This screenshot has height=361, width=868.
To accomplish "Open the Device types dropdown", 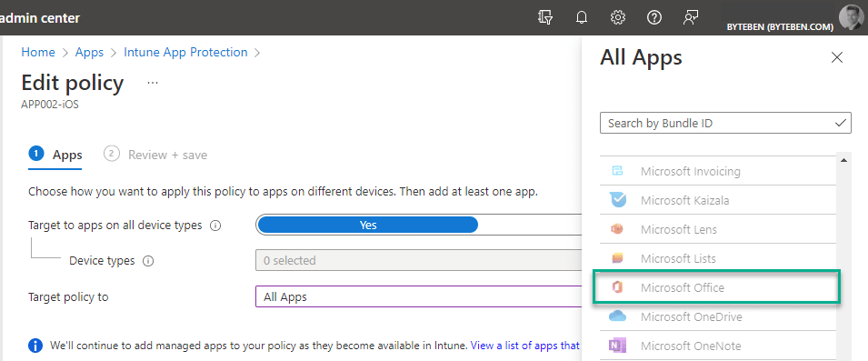I will 418,260.
